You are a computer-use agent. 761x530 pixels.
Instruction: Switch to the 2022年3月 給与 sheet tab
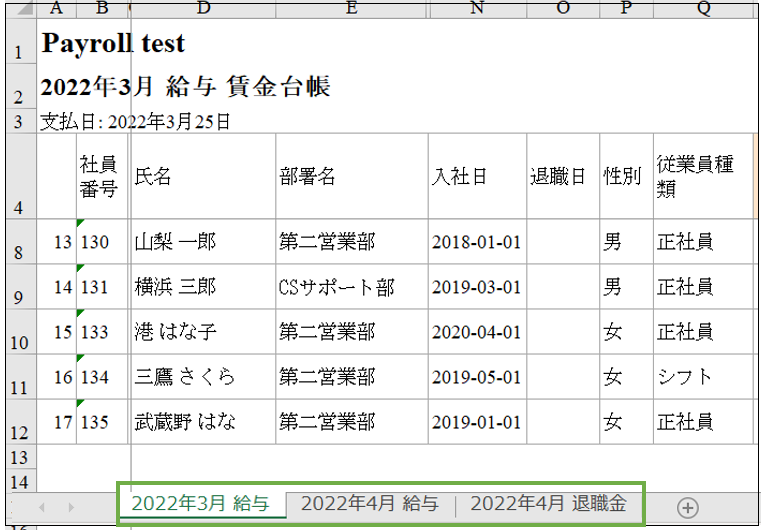click(x=200, y=504)
